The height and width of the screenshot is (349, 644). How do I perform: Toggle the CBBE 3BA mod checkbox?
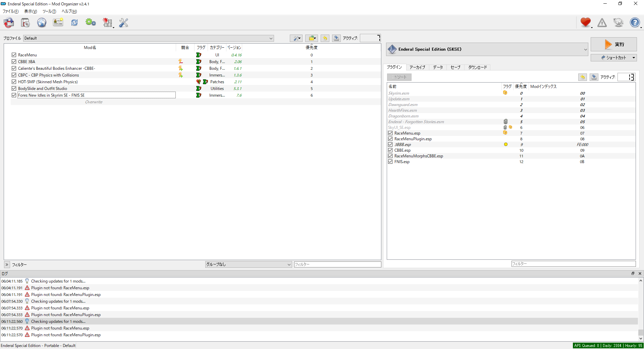tap(14, 61)
